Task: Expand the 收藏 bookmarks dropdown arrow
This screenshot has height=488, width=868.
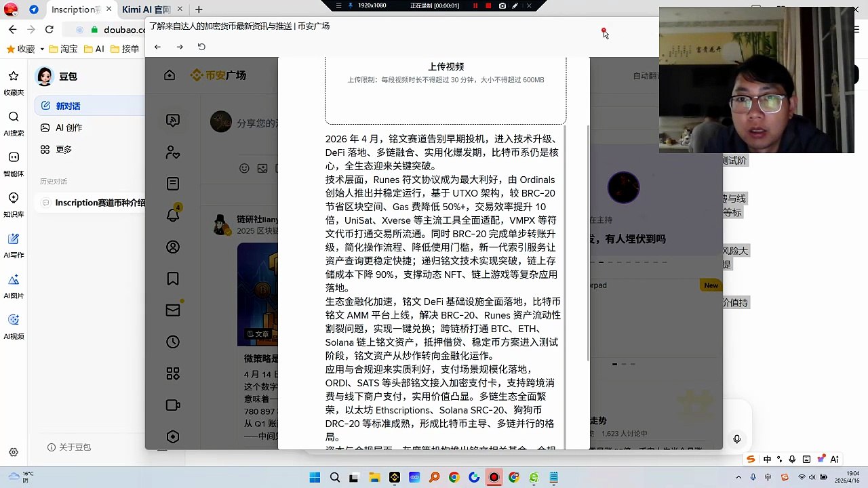Action: click(42, 49)
